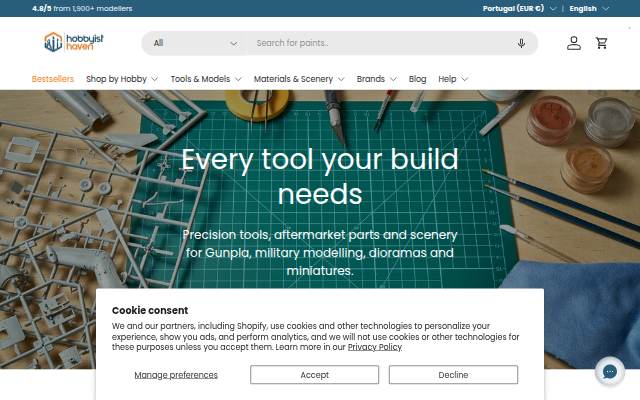640x400 pixels.
Task: Click the Cookie consent heading
Action: pyautogui.click(x=150, y=310)
